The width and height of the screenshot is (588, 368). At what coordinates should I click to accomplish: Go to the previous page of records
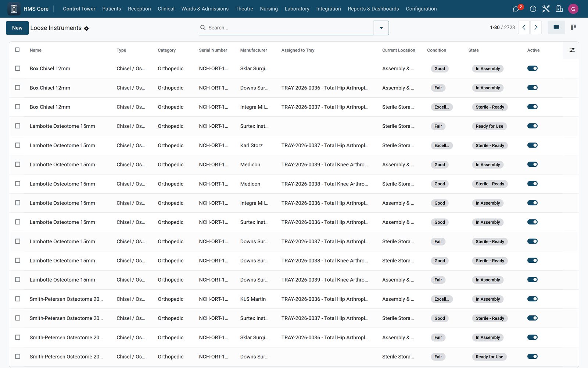coord(524,27)
